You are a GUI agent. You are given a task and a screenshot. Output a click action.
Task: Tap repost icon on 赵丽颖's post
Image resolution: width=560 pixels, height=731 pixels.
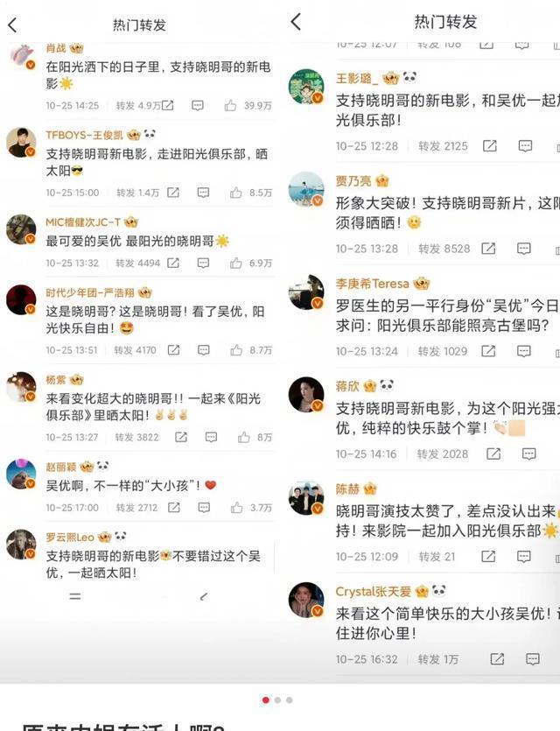pos(174,507)
